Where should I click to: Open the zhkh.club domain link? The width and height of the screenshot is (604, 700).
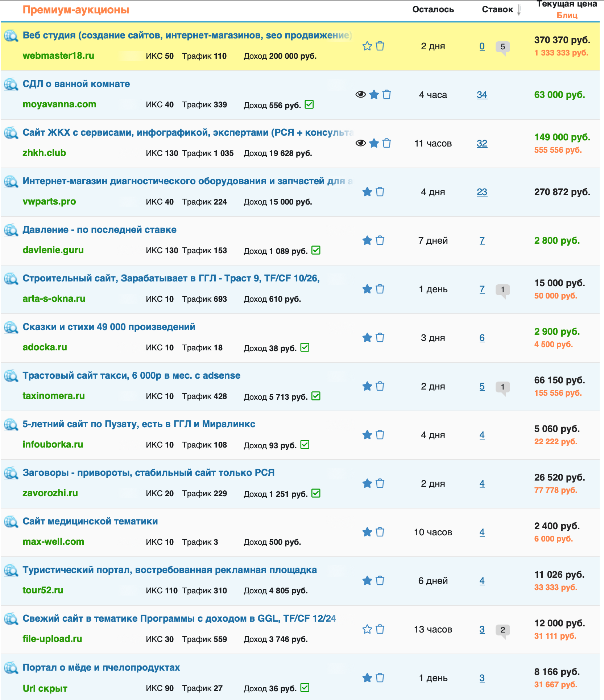44,153
